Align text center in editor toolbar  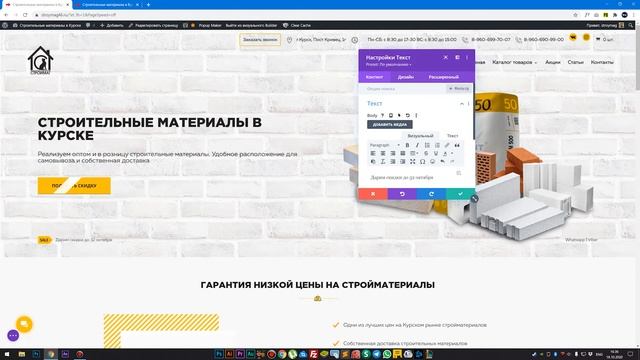383,153
